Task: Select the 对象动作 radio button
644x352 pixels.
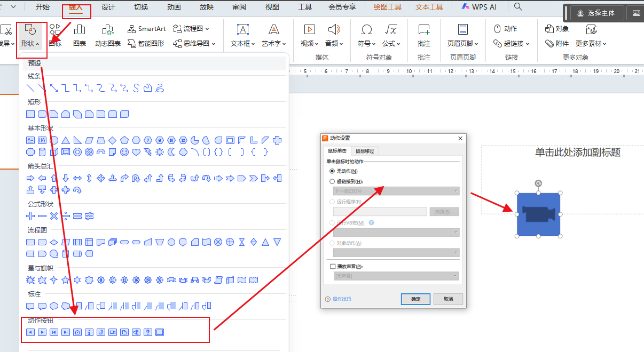Action: (332, 243)
